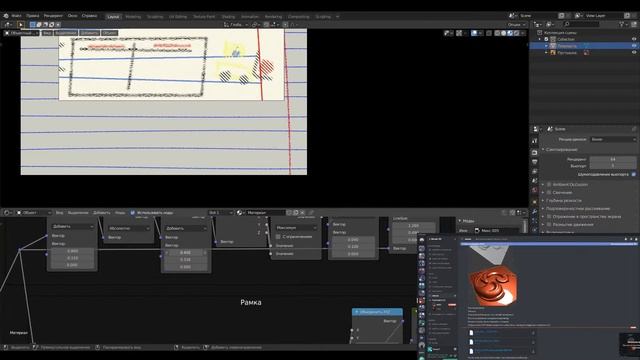Open Абсолютное operation dropdown on node
Viewport: 640px width, 360px height.
pos(129,229)
